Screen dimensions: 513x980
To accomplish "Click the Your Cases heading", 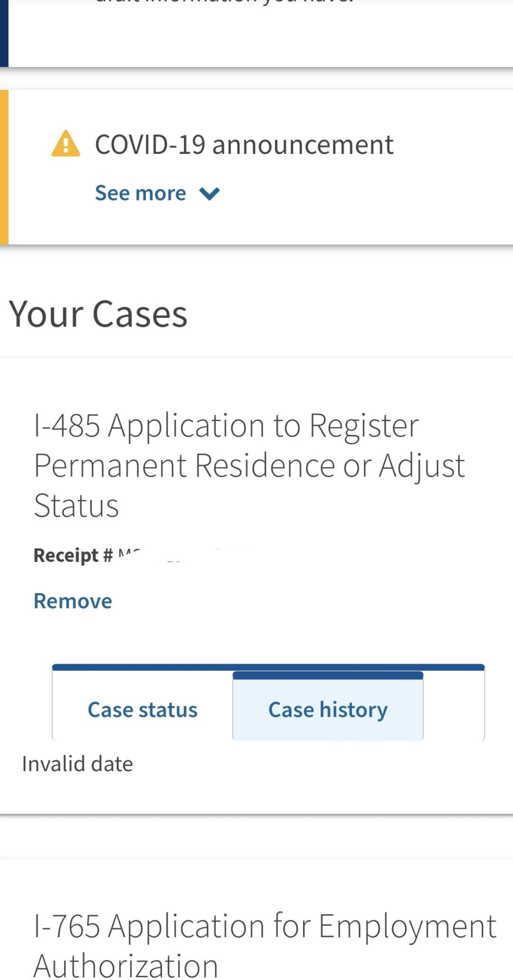I will 98,314.
